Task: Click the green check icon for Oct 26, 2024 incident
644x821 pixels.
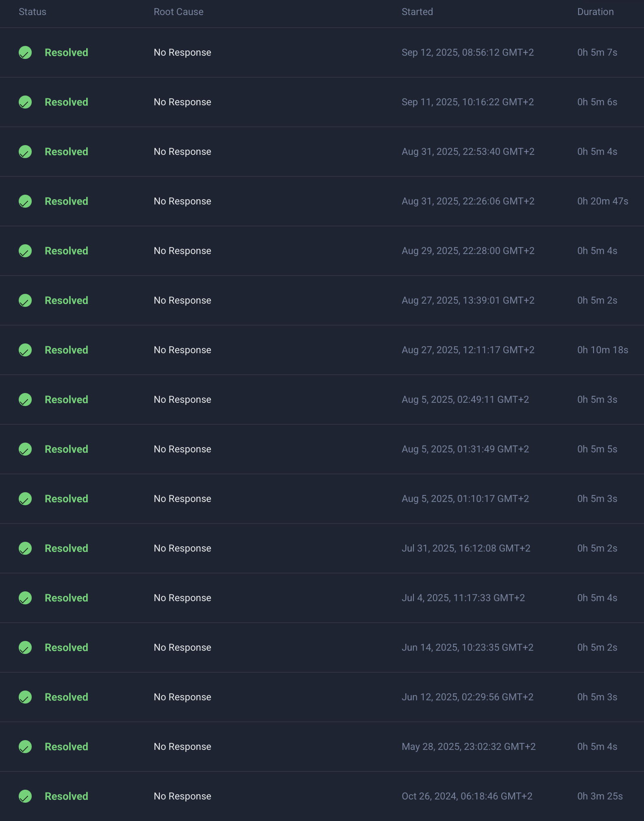Action: (25, 796)
